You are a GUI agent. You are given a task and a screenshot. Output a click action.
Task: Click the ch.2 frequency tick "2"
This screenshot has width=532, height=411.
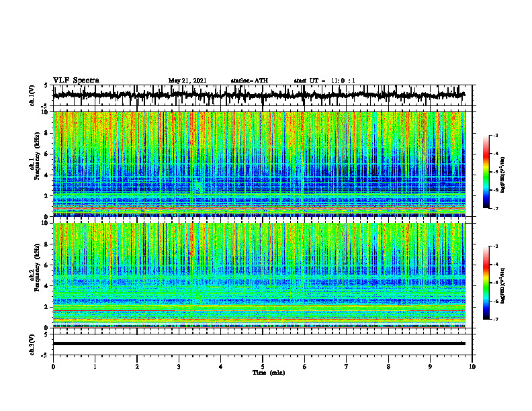[x=47, y=307]
